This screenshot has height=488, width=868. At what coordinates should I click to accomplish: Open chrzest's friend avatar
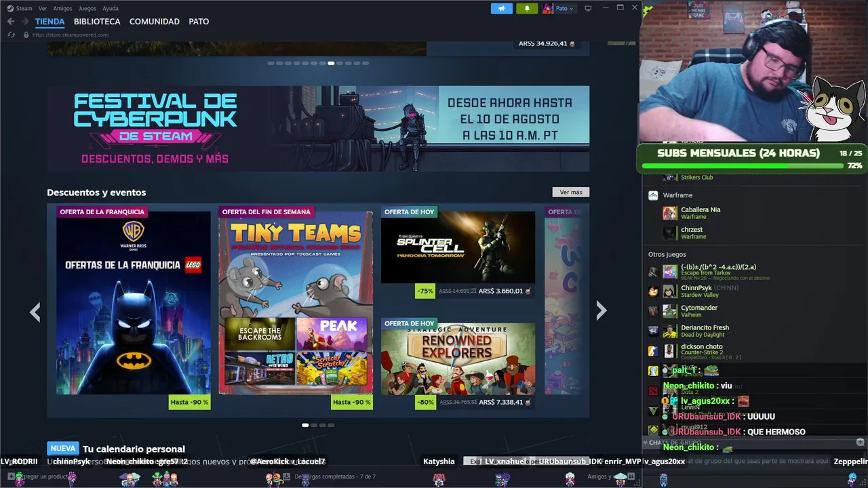[x=670, y=232]
